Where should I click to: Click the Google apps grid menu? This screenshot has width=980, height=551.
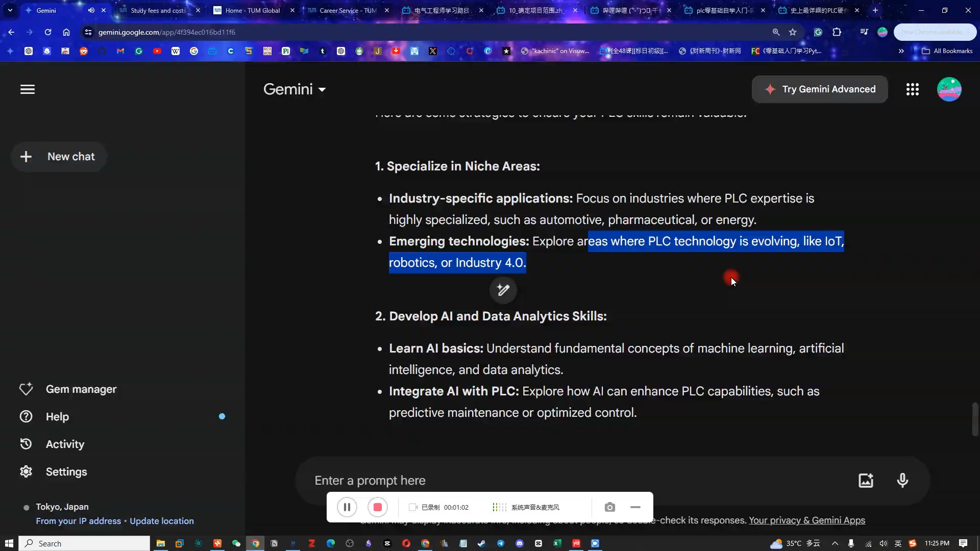912,88
